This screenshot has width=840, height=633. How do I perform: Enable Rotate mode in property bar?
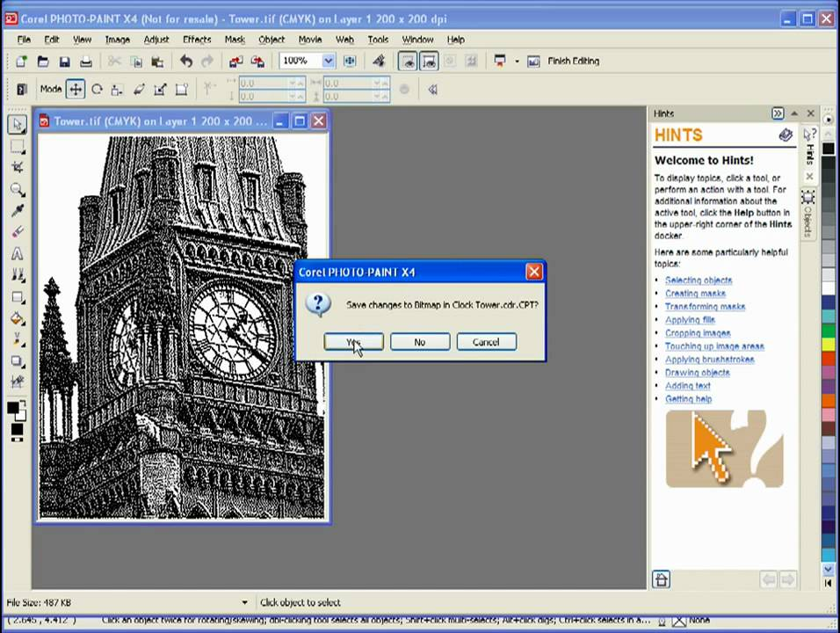[97, 90]
